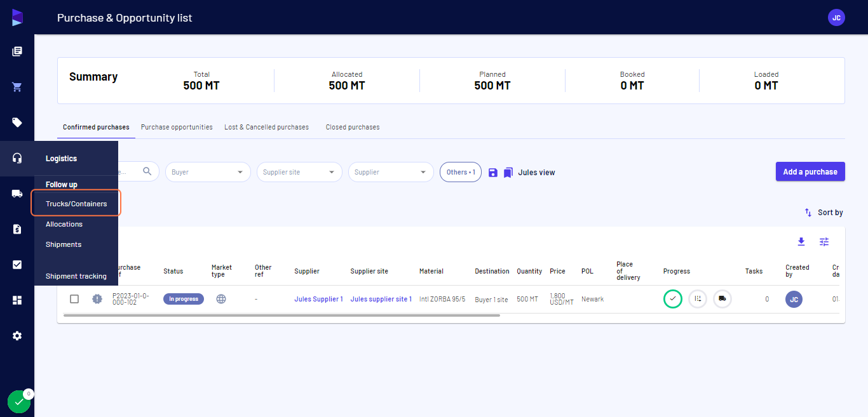
Task: Open the invoice dollar sidebar icon
Action: [17, 229]
